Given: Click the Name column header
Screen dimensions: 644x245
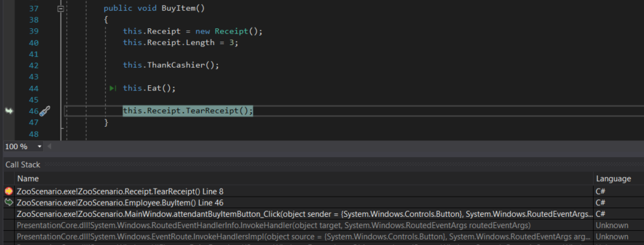Looking at the screenshot, I should [x=28, y=179].
